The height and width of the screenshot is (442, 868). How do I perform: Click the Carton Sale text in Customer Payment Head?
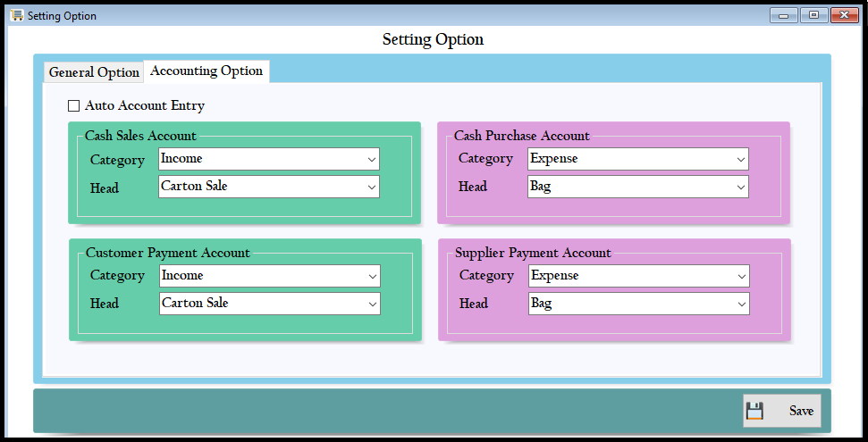pyautogui.click(x=195, y=304)
